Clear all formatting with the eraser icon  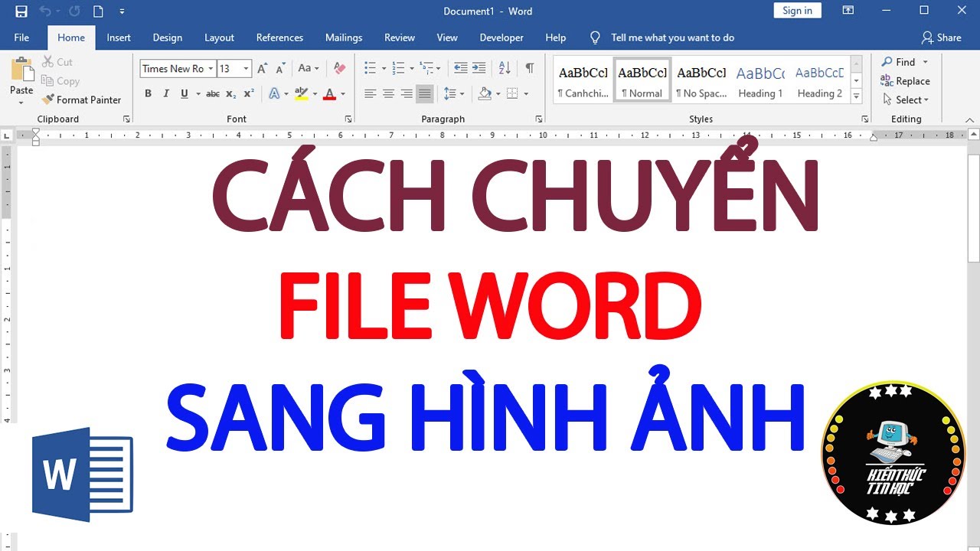click(341, 69)
